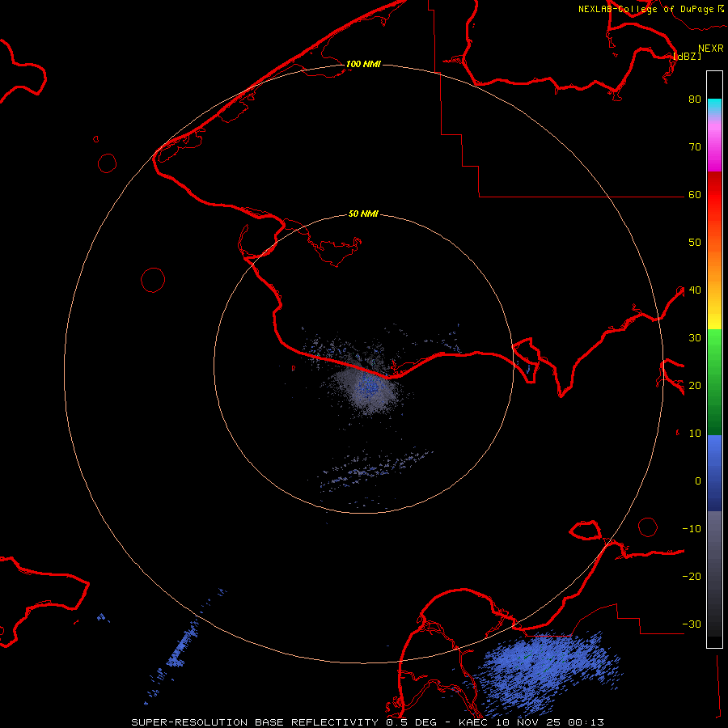Image resolution: width=728 pixels, height=728 pixels.
Task: Click the dense radar clutter at the radar center
Action: 369,387
